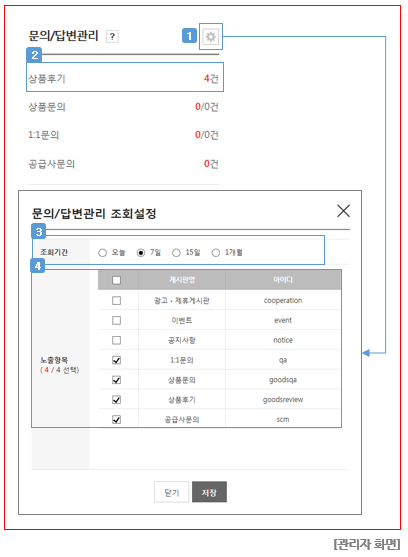Select the 1개월 radio button
The height and width of the screenshot is (557, 408).
pyautogui.click(x=216, y=253)
